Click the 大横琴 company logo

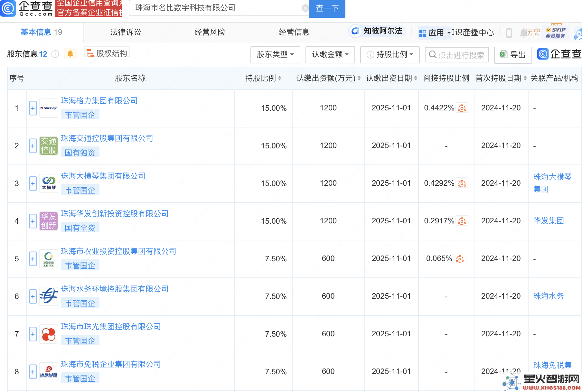[x=49, y=183]
